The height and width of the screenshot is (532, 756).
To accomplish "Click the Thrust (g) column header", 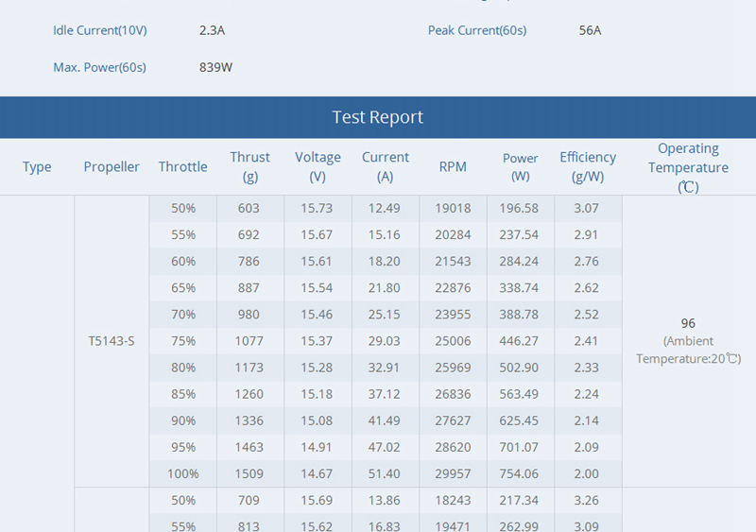I will click(x=249, y=166).
